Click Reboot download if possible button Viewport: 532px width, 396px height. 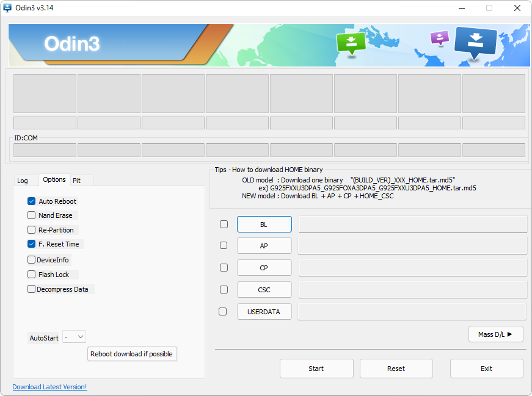coord(132,354)
